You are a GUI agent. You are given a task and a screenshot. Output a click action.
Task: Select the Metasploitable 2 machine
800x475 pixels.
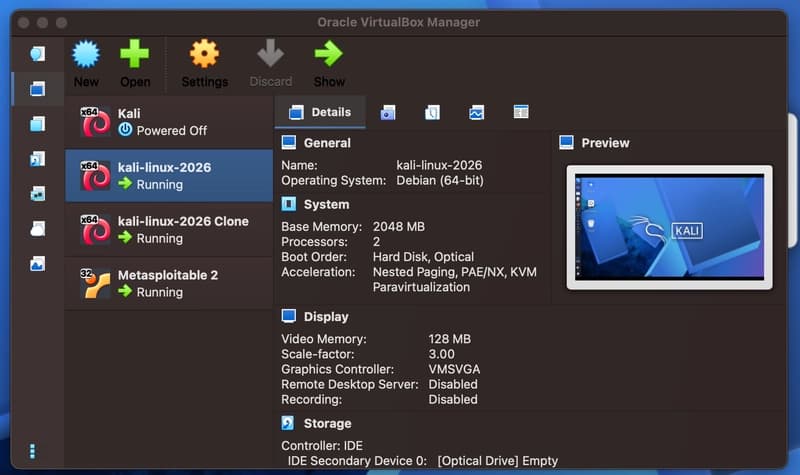click(169, 284)
